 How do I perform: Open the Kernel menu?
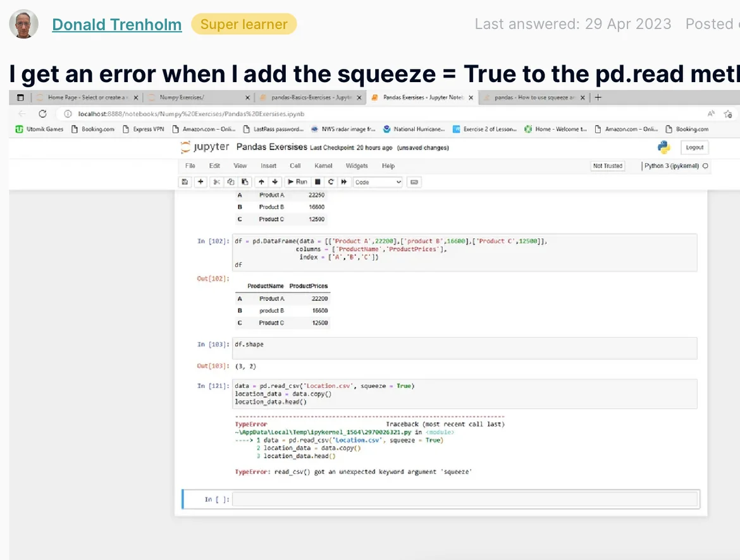[x=323, y=166]
